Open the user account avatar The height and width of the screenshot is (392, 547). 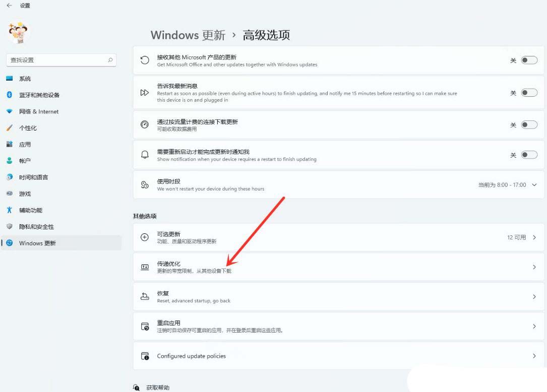18,32
